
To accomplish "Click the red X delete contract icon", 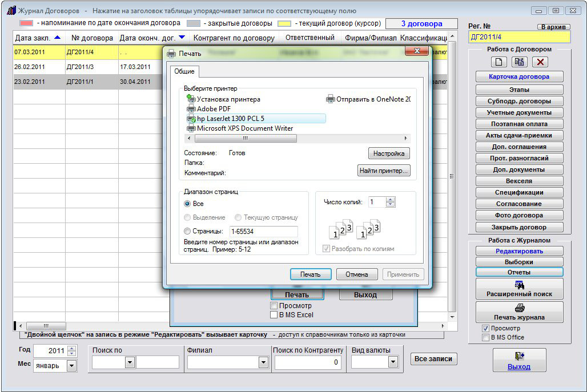I will point(540,62).
